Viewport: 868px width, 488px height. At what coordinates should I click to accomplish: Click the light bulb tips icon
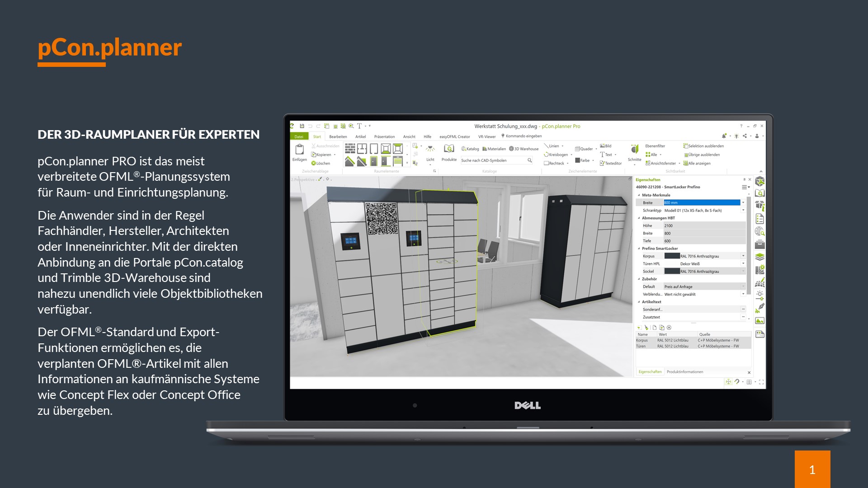pos(736,136)
